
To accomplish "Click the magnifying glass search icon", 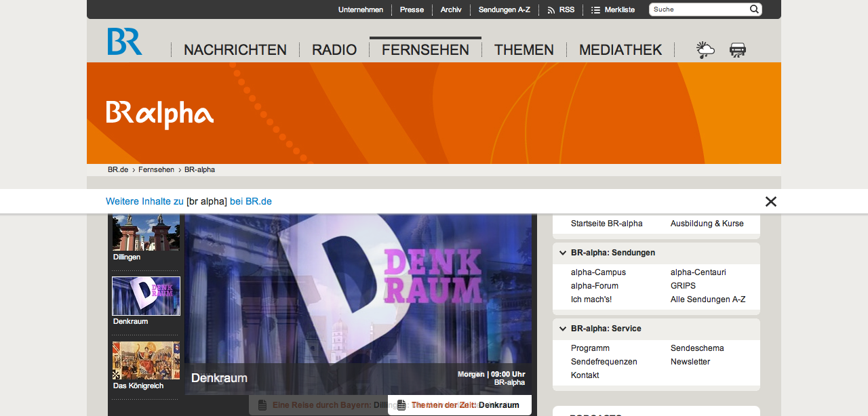I will [x=754, y=9].
